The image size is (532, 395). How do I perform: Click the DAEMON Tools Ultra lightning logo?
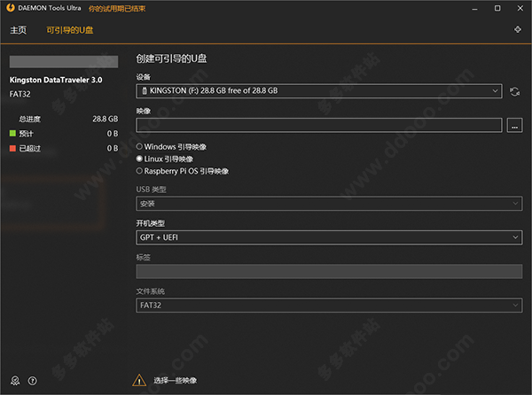11,8
